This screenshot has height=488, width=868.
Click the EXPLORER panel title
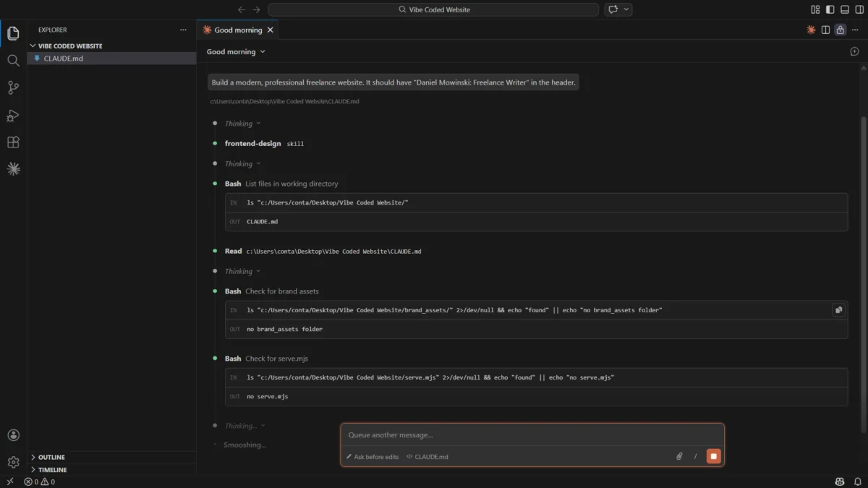52,30
